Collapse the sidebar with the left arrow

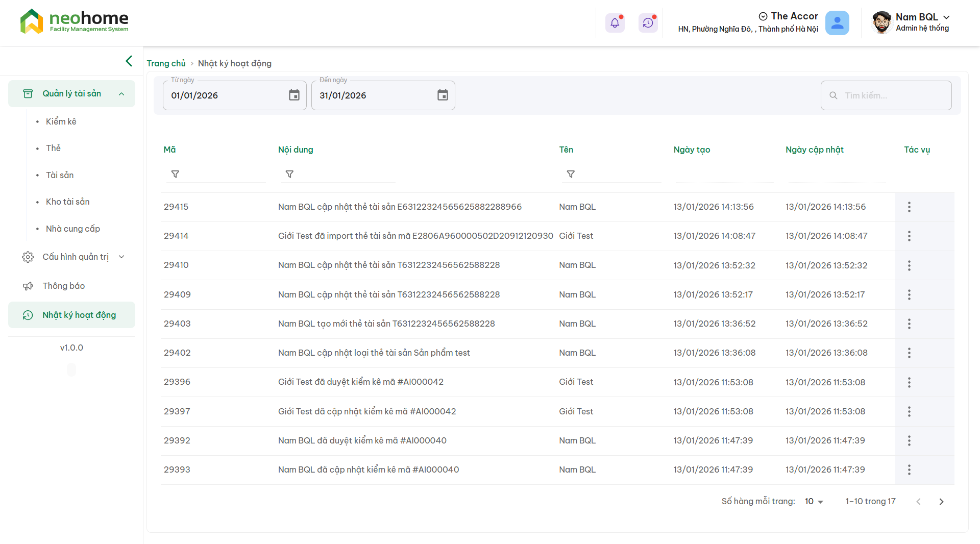click(129, 61)
